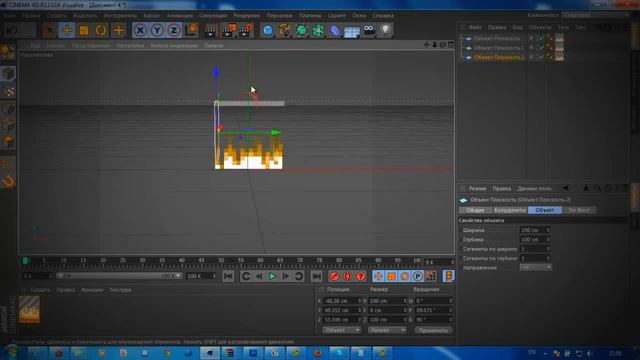
Task: Open the green NURBS generators icon
Action: pyautogui.click(x=301, y=30)
